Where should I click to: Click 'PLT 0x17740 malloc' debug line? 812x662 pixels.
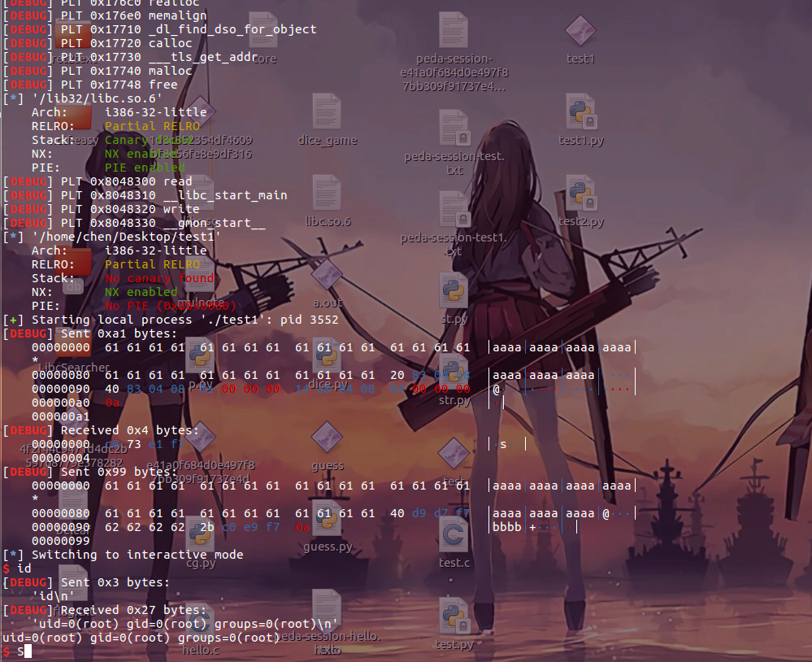coord(98,71)
